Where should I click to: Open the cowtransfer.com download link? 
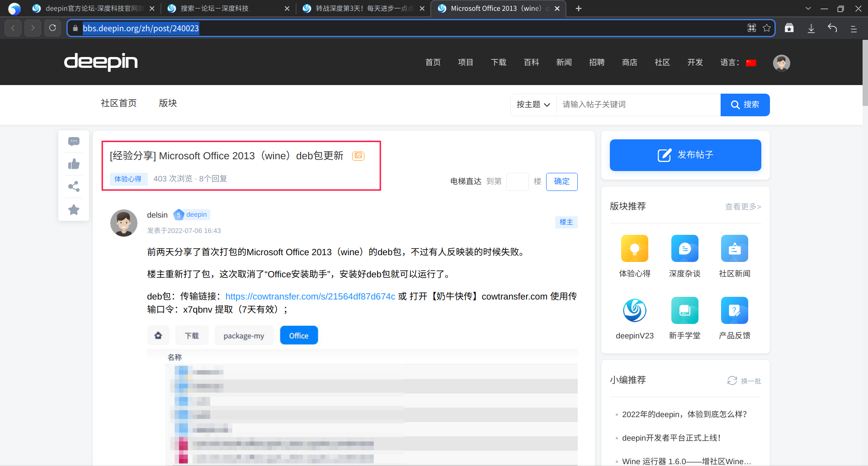(x=310, y=296)
